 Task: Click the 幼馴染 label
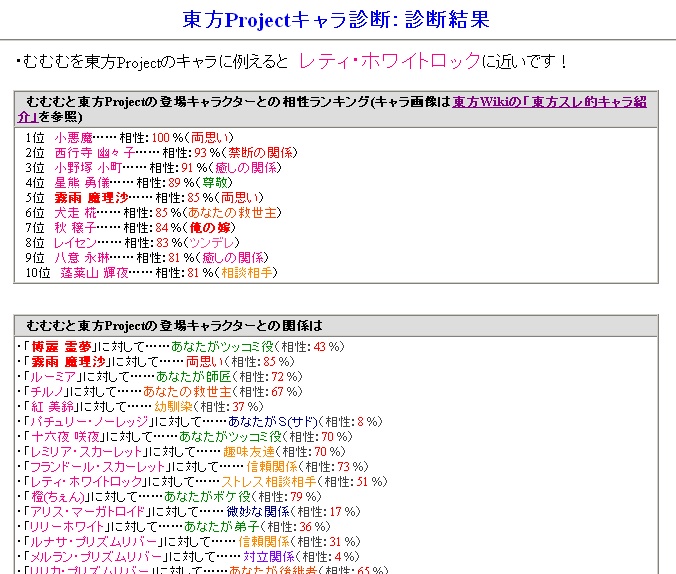click(x=173, y=407)
